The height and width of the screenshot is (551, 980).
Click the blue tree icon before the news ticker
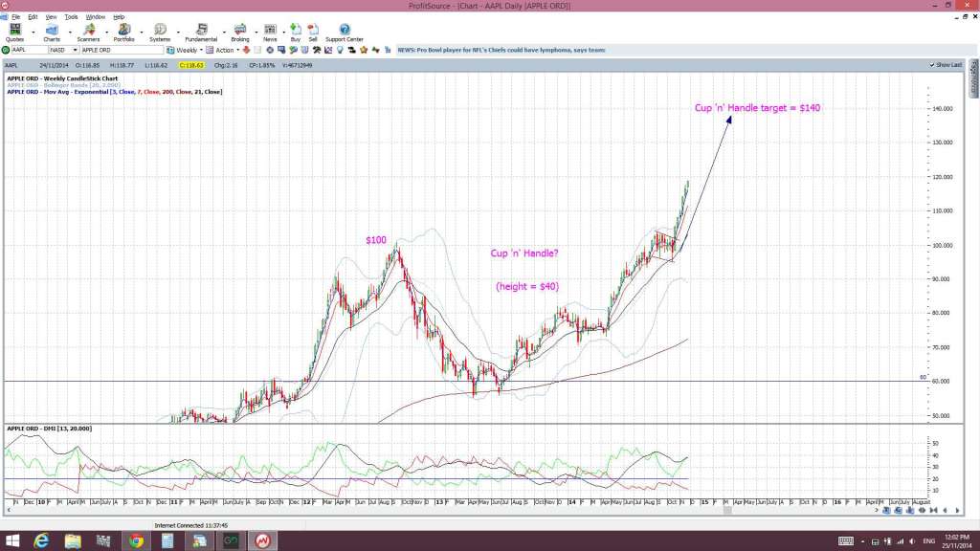point(388,50)
